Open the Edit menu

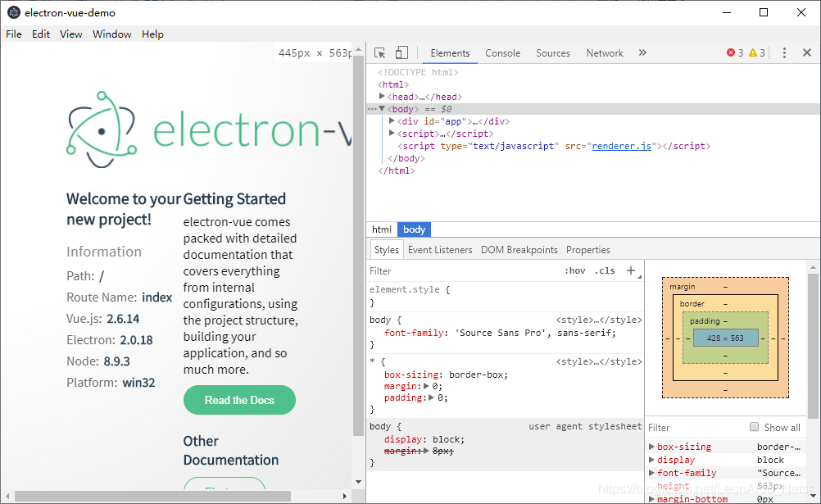41,34
